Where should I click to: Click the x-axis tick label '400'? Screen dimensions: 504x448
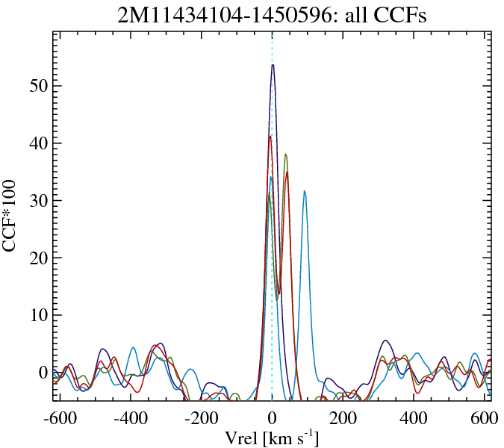[413, 417]
